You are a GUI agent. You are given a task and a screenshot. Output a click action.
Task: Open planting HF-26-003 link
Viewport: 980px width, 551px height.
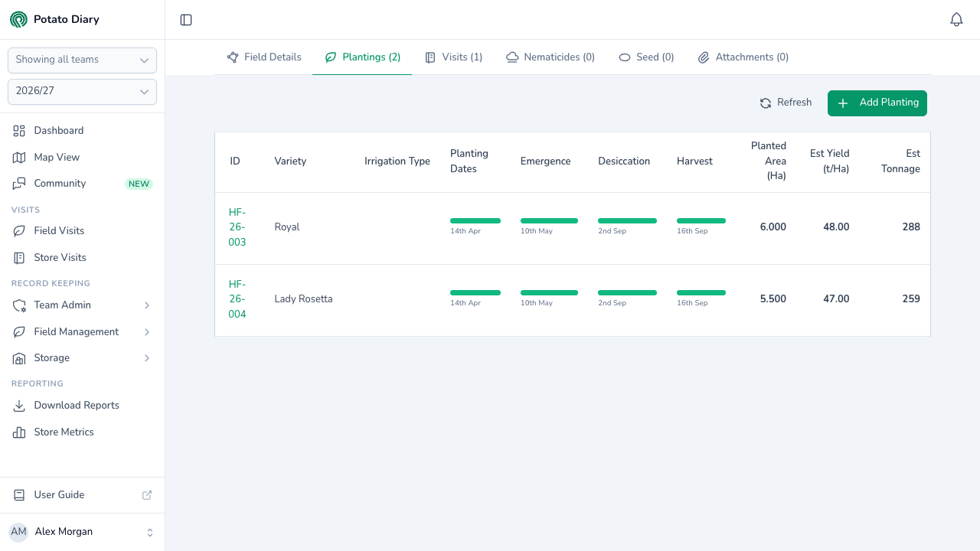(x=237, y=227)
